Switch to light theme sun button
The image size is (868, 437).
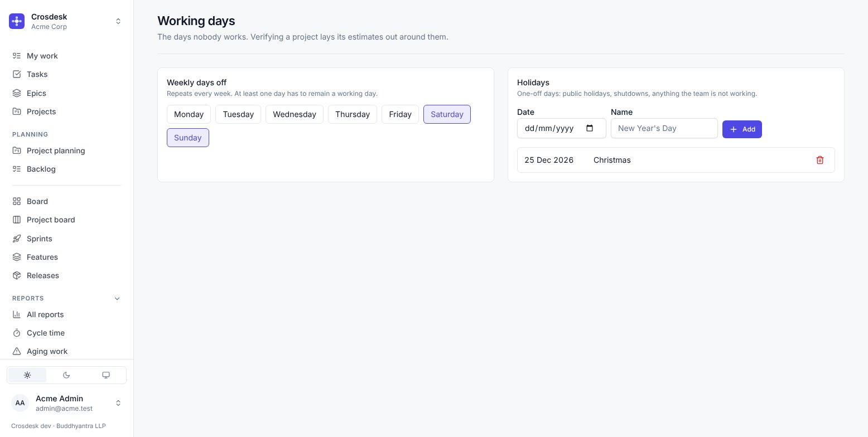[x=27, y=375]
